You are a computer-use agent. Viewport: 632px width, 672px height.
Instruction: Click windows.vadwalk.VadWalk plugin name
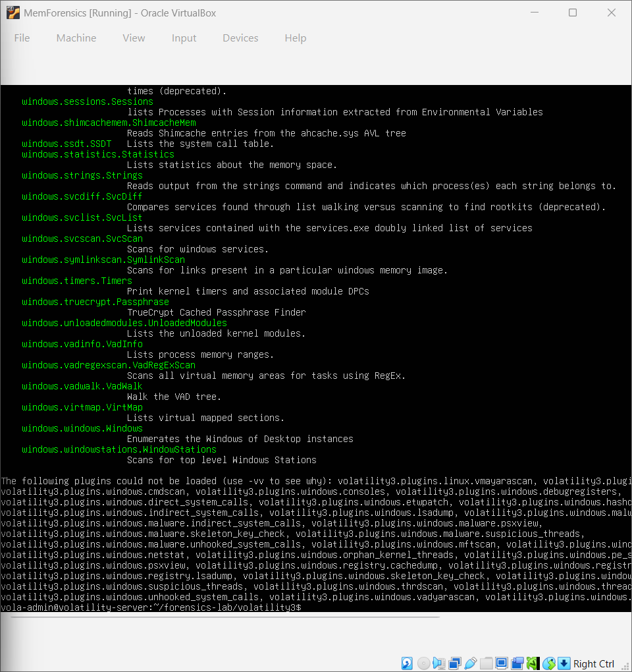(x=82, y=386)
